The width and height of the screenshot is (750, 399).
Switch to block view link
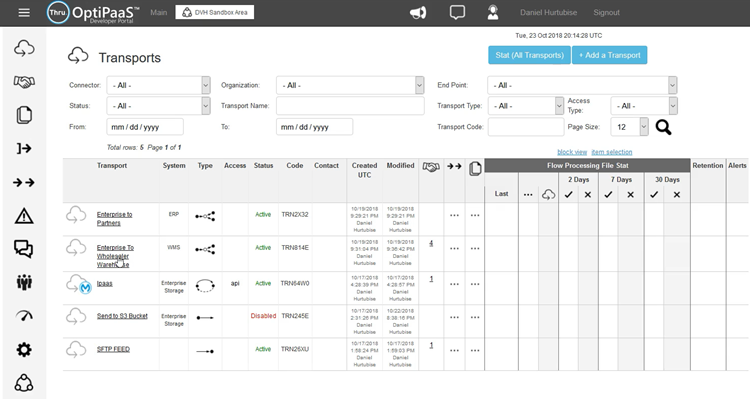click(572, 152)
